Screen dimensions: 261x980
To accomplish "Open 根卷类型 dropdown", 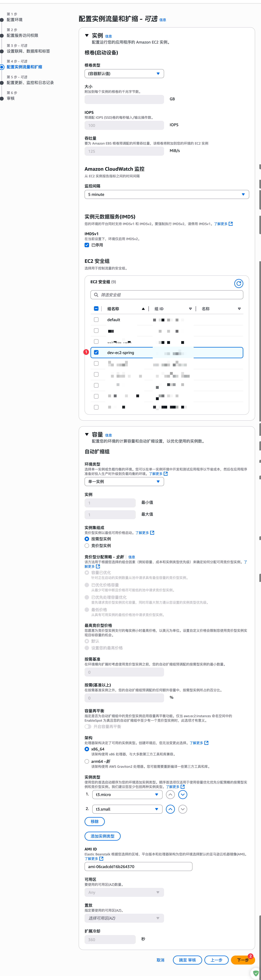I will pyautogui.click(x=124, y=73).
